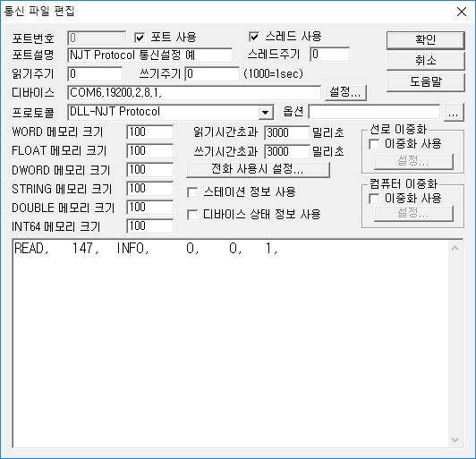Click the 쓰기주기 input field

click(x=212, y=73)
